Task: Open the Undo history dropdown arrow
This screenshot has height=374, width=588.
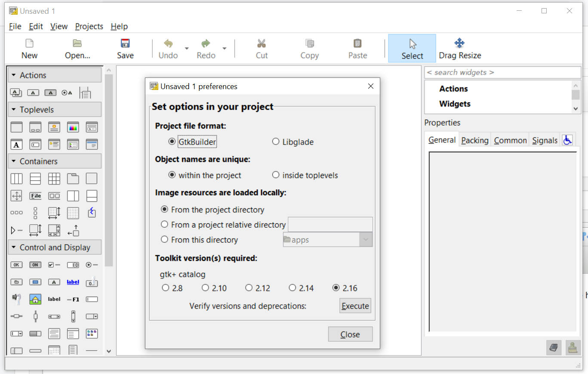Action: pos(187,48)
